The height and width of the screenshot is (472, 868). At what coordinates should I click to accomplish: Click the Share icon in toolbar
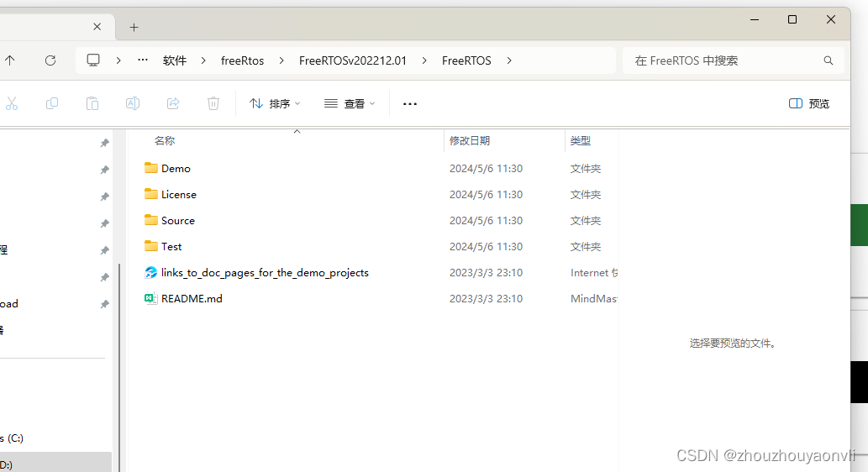173,103
